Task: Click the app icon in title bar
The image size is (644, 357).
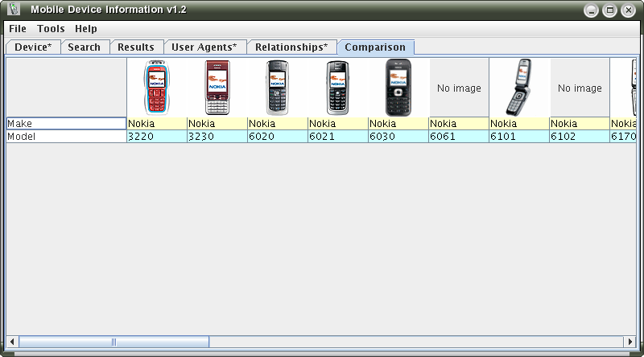Action: tap(13, 10)
